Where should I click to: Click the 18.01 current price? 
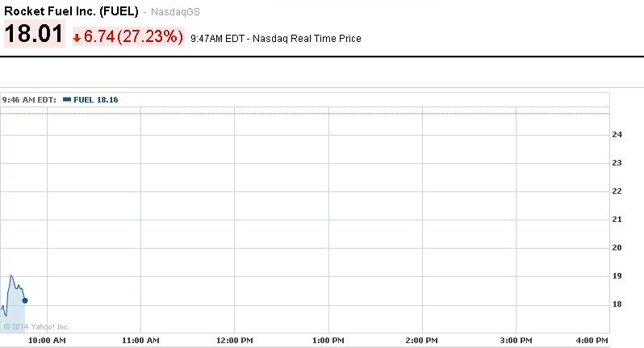[x=34, y=36]
